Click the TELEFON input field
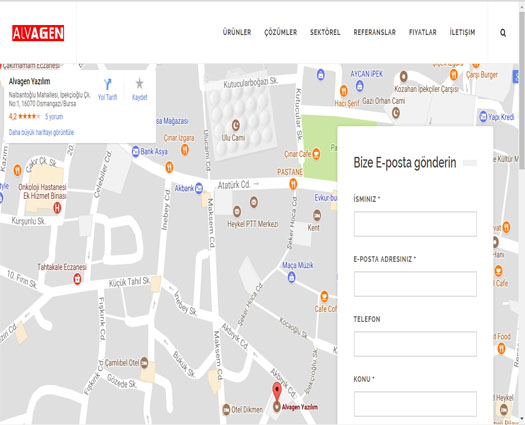The image size is (525, 425). click(x=415, y=344)
